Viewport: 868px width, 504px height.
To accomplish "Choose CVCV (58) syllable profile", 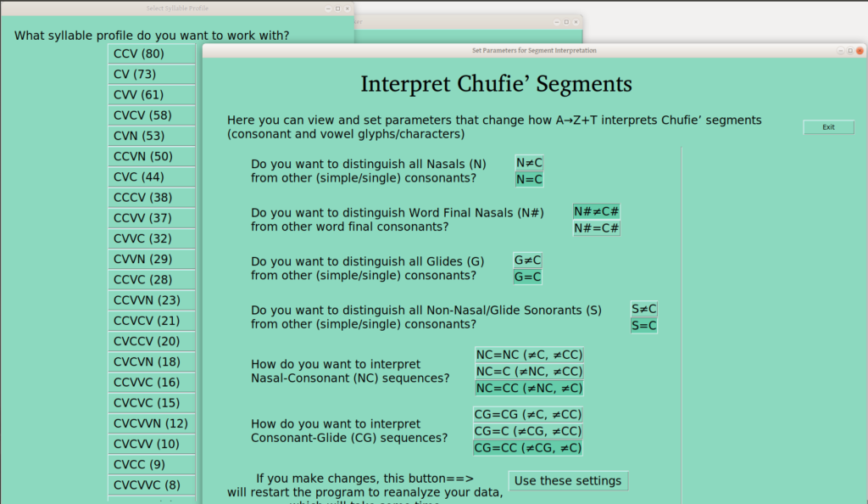I will click(x=151, y=115).
